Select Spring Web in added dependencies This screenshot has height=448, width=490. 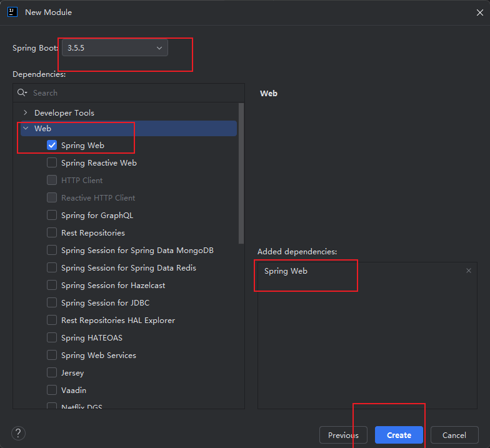coord(367,271)
